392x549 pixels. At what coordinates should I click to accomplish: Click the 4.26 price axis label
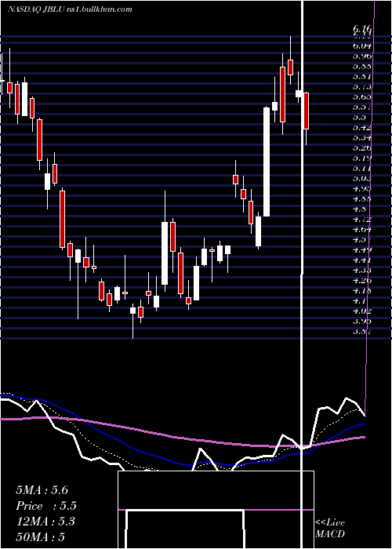(x=362, y=281)
